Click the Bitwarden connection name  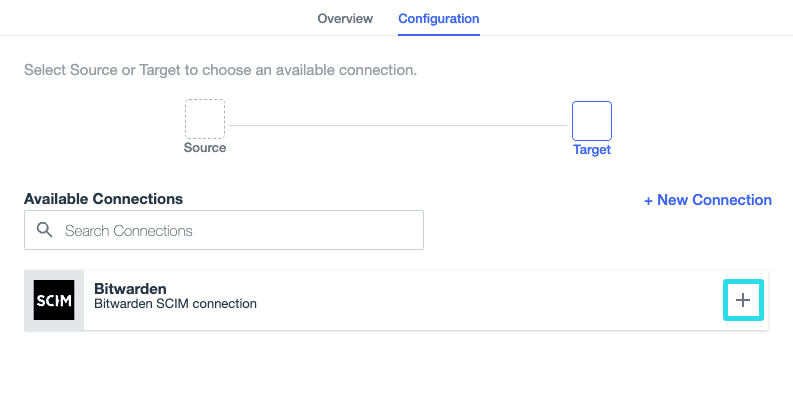(130, 288)
